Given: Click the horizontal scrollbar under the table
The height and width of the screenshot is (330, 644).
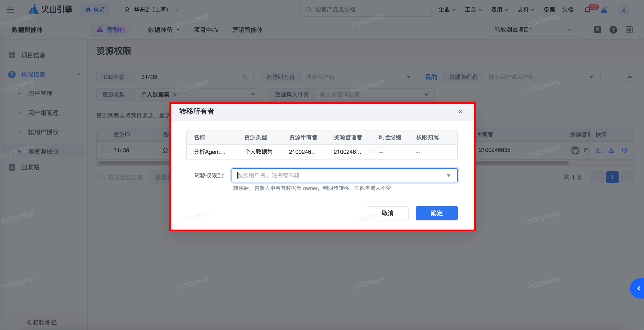Looking at the screenshot, I should [522, 163].
